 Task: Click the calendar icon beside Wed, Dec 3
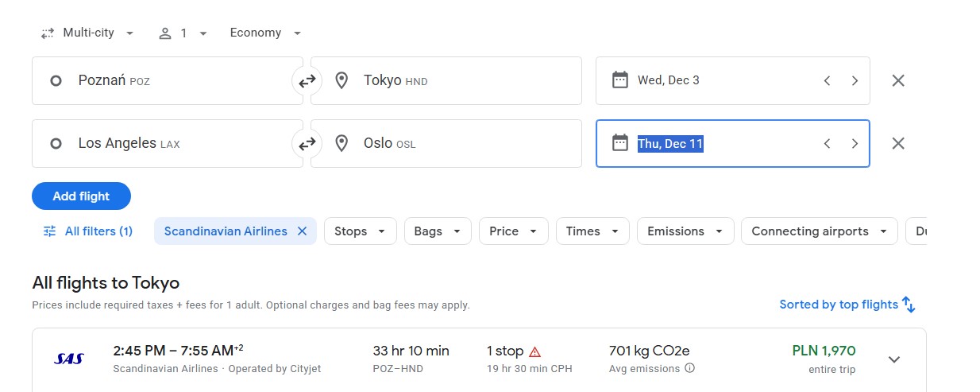click(620, 80)
